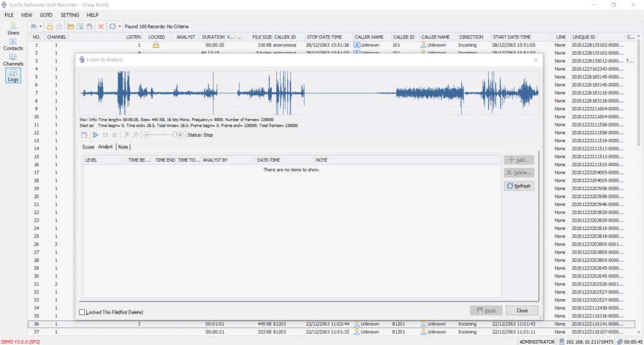
Task: Expand the dropdown arrow next to refresh icon
Action: [120, 26]
